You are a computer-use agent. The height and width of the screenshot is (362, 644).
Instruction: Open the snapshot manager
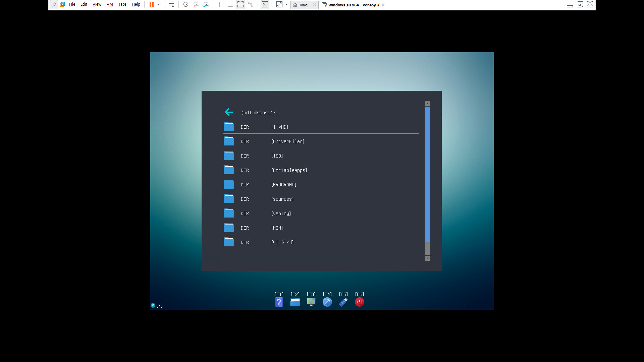coord(206,5)
